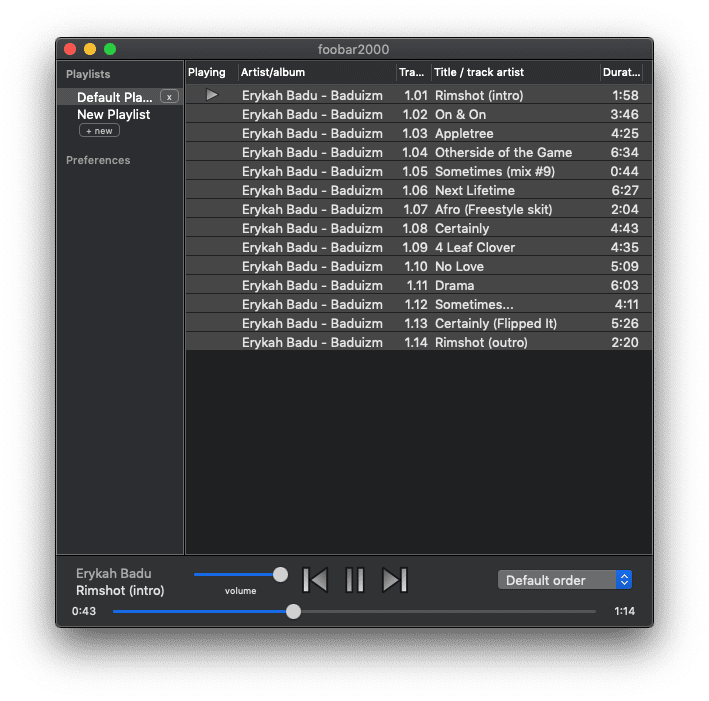Sort by the Track number column header

pyautogui.click(x=414, y=72)
